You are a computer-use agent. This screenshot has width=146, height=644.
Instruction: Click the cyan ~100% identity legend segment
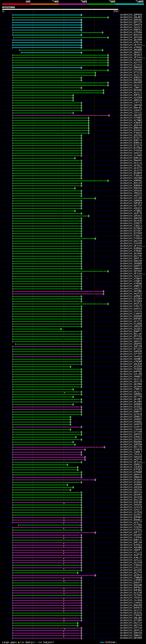pyautogui.click(x=130, y=4)
